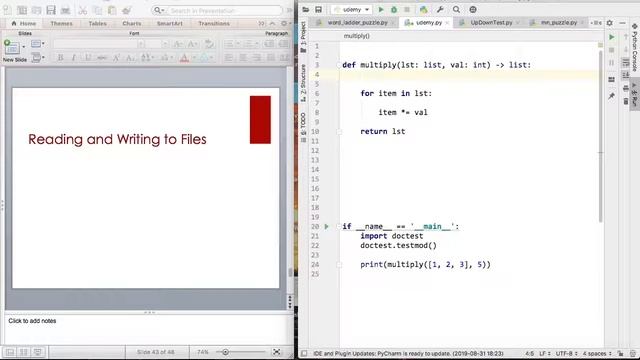
Task: Open the font name combo box
Action: point(98,44)
